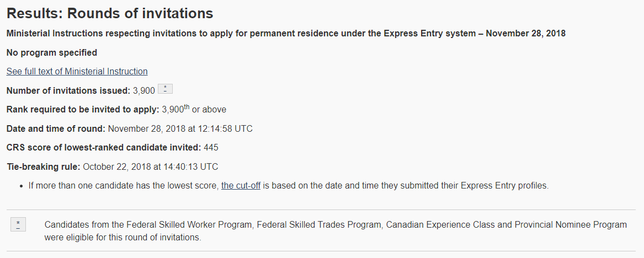Click the "No program specified" text

coord(52,53)
